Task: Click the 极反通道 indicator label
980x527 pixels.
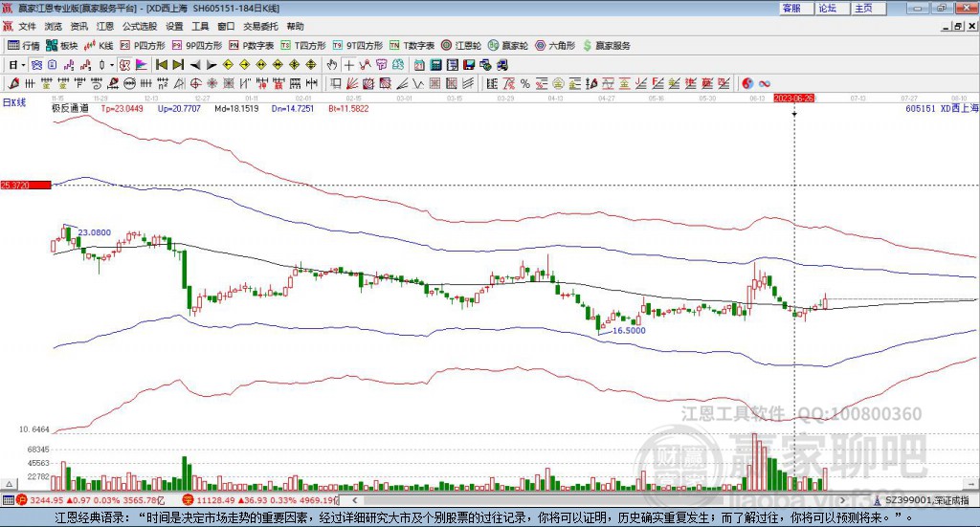Action: [70, 108]
